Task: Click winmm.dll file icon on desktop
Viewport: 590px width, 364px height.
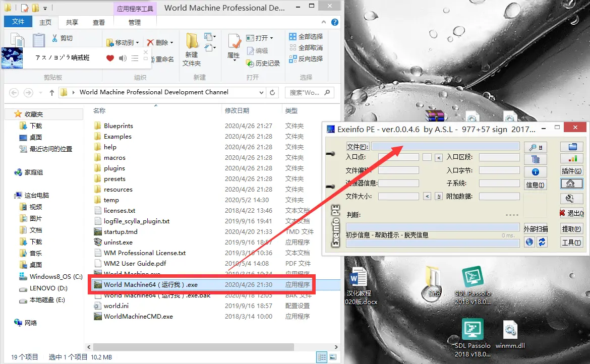Action: pos(510,334)
